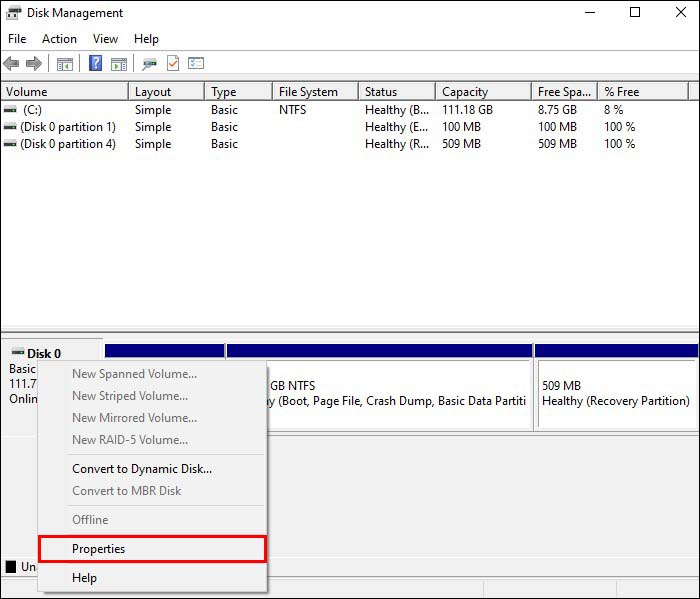The image size is (700, 599).
Task: Click the checklist settings toolbar icon
Action: [196, 64]
